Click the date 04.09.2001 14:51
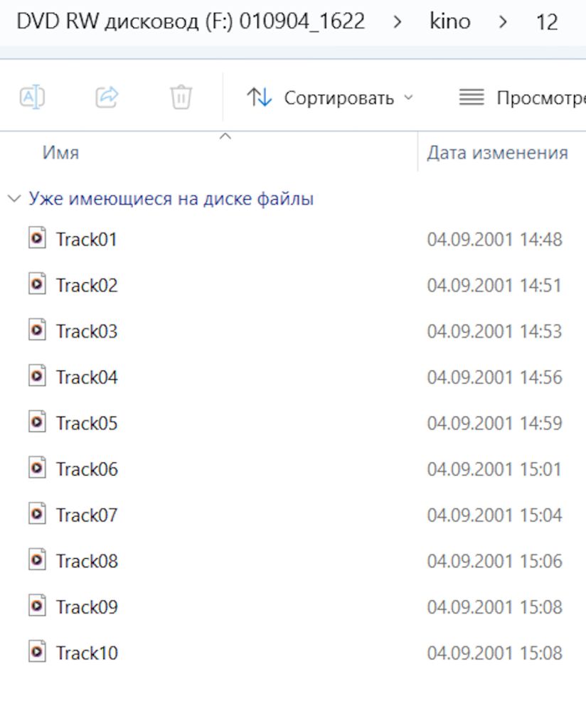This screenshot has height=728, width=586. 494,285
